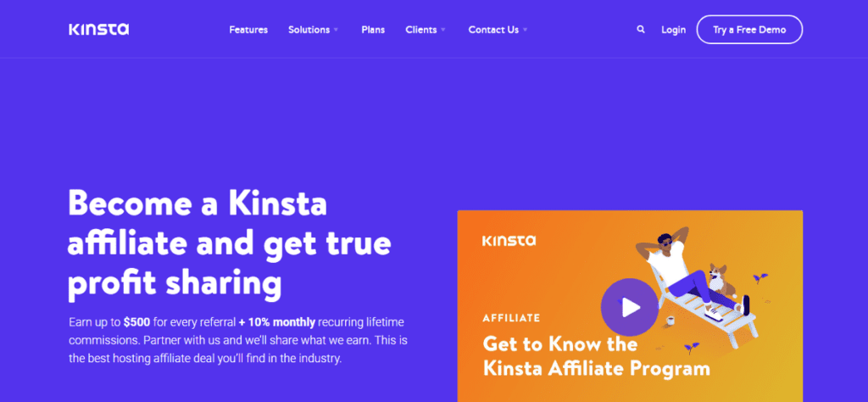Screen dimensions: 868x402
Task: Expand the Contact Us dropdown arrow
Action: pos(525,30)
